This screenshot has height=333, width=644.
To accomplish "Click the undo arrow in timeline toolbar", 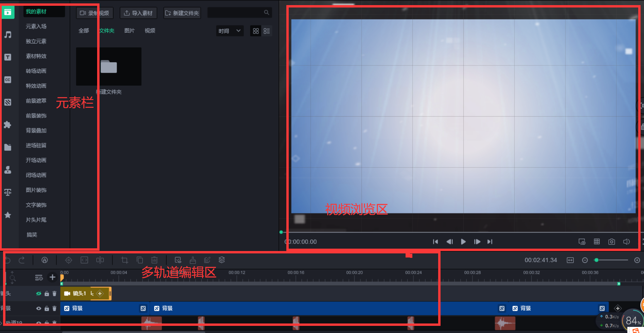I will (7, 260).
